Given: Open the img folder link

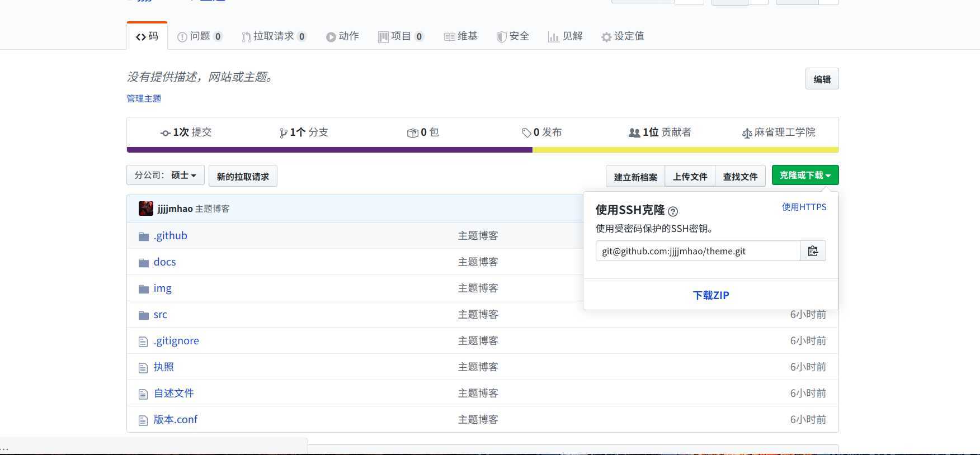Looking at the screenshot, I should click(x=163, y=288).
